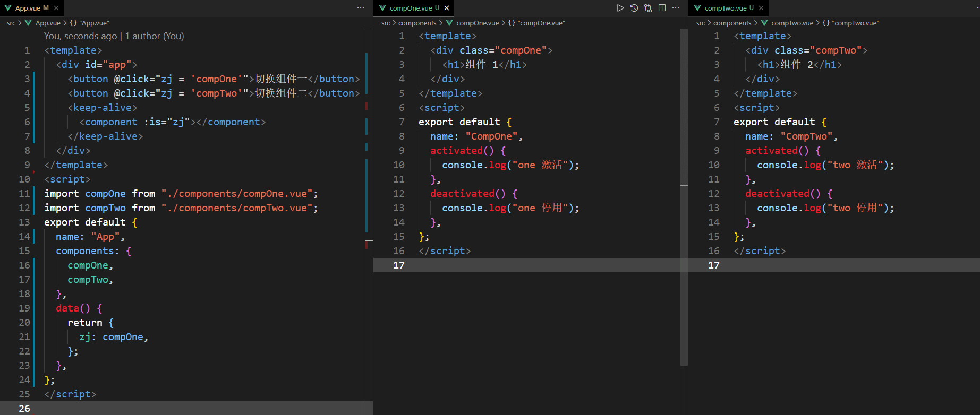The width and height of the screenshot is (980, 415).
Task: Switch to the compOne.vue tab
Action: point(414,8)
